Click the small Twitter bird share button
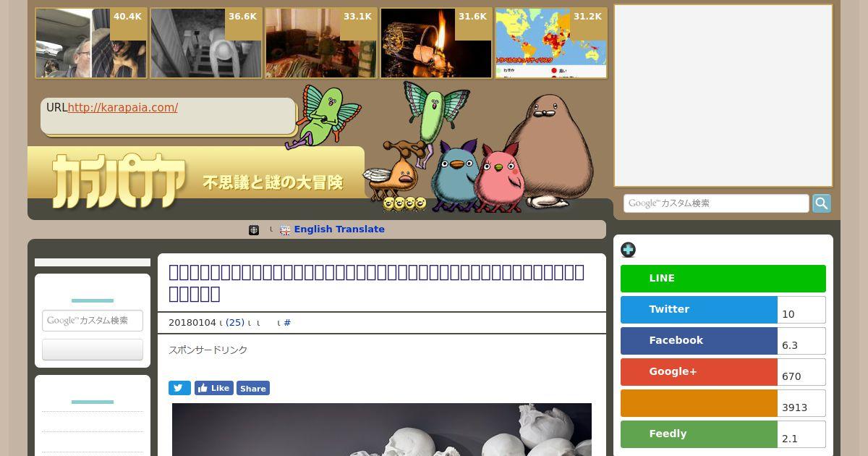 click(180, 389)
